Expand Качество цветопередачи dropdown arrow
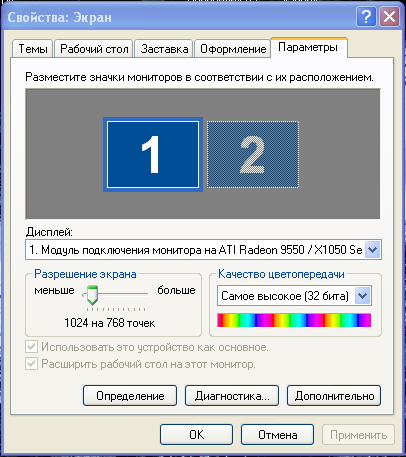Viewport: 406px width, 457px height. [x=363, y=296]
